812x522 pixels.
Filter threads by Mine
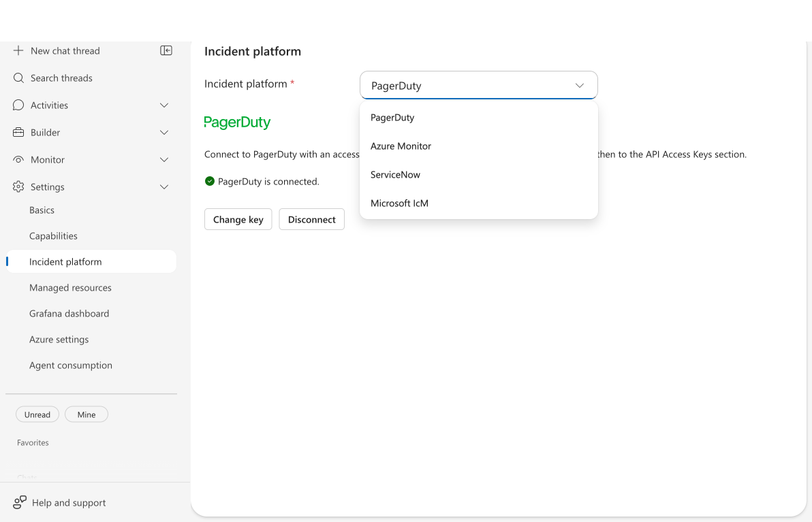[87, 414]
